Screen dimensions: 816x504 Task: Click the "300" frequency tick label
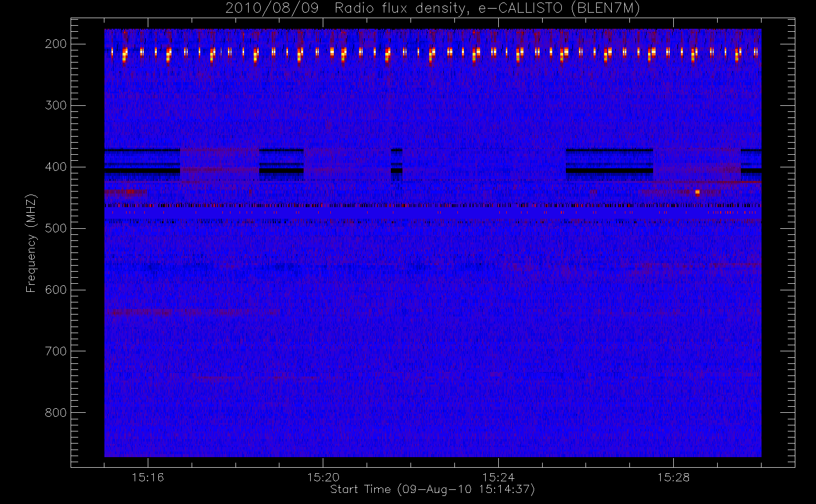55,105
